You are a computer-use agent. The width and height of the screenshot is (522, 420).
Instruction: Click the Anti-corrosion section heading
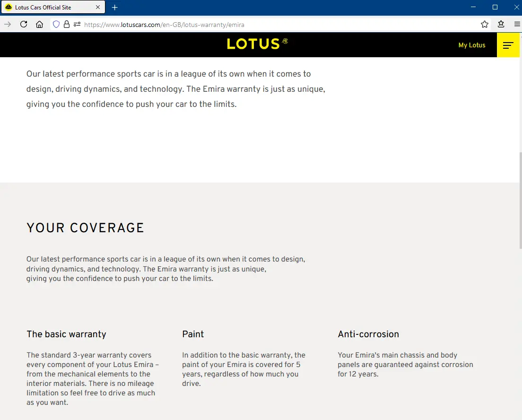pyautogui.click(x=368, y=334)
